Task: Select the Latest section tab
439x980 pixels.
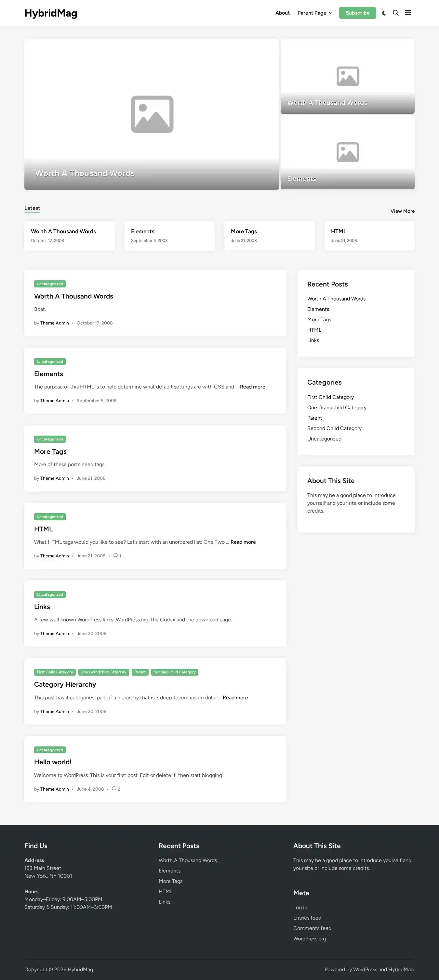Action: tap(32, 208)
